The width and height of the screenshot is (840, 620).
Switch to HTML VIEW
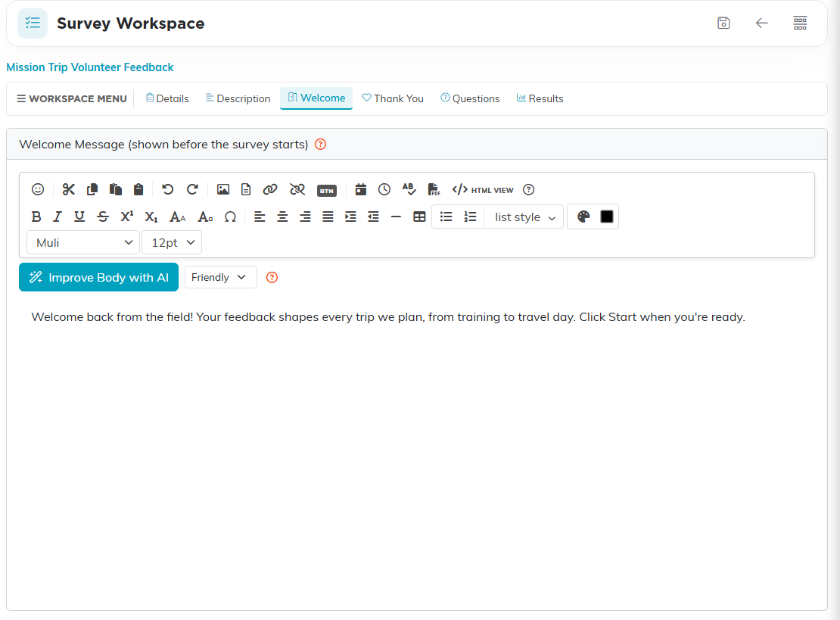pos(482,190)
